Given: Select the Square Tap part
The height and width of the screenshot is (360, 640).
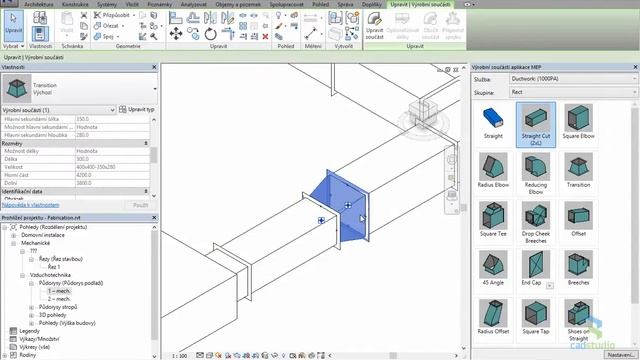Looking at the screenshot, I should 536,318.
